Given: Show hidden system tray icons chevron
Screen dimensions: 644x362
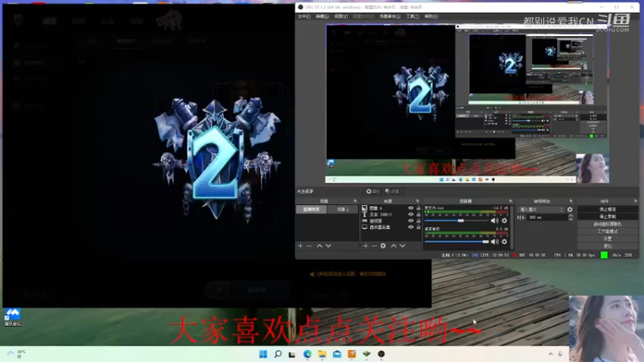Looking at the screenshot, I should tap(551, 354).
